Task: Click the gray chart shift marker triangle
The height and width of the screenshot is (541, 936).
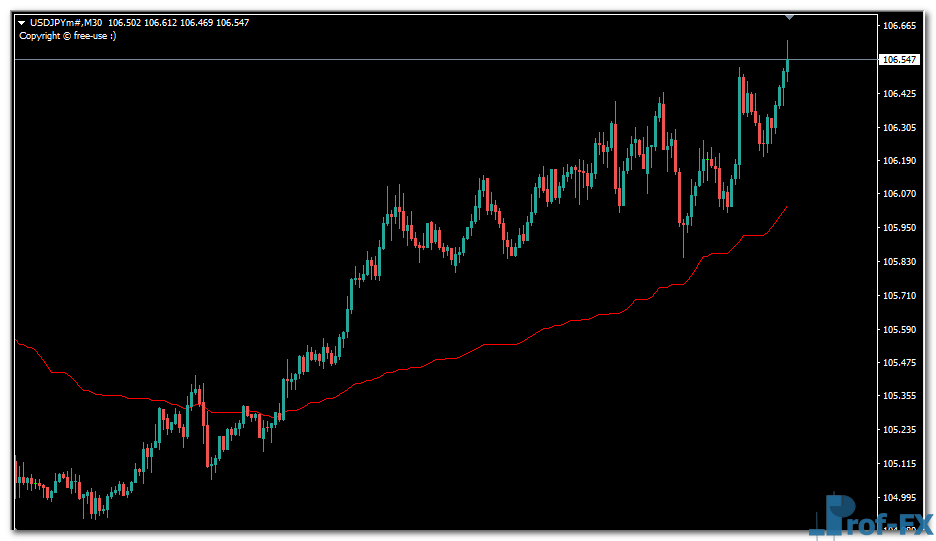Action: click(x=790, y=16)
